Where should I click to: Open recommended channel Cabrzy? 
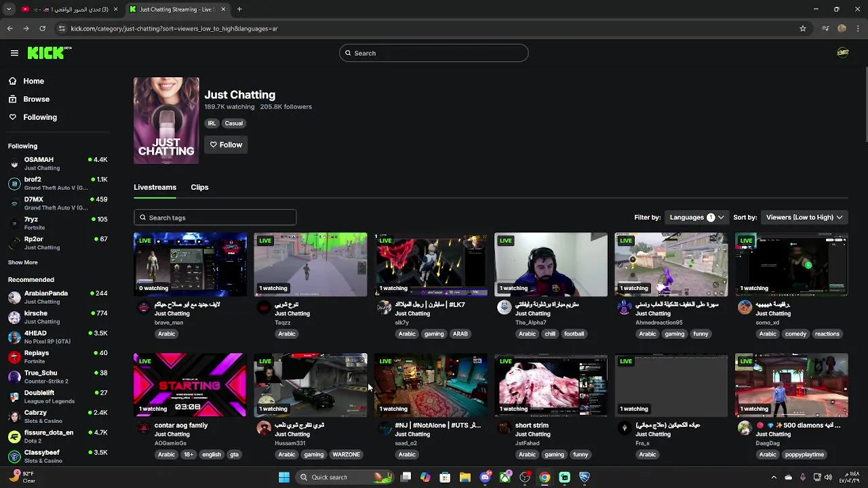point(58,416)
